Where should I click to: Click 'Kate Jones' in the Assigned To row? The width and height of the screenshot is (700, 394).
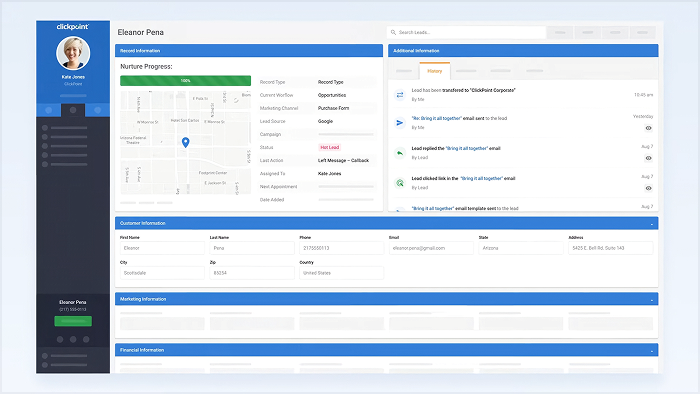329,174
